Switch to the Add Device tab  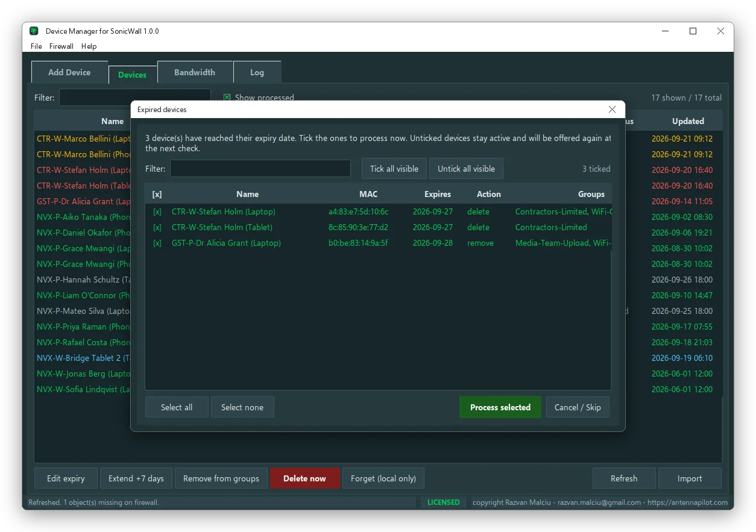[x=69, y=72]
